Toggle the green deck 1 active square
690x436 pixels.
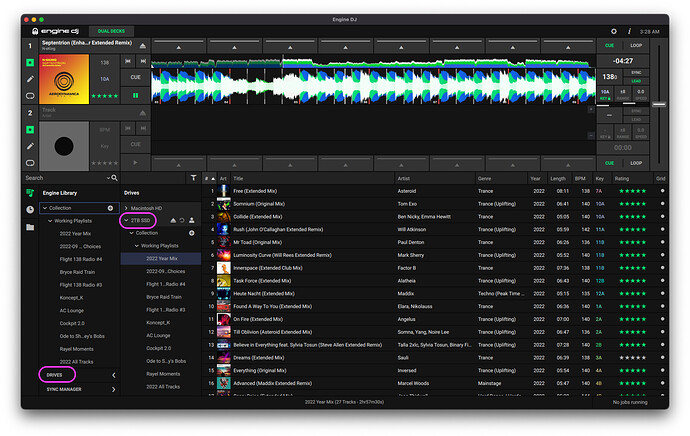click(x=30, y=63)
